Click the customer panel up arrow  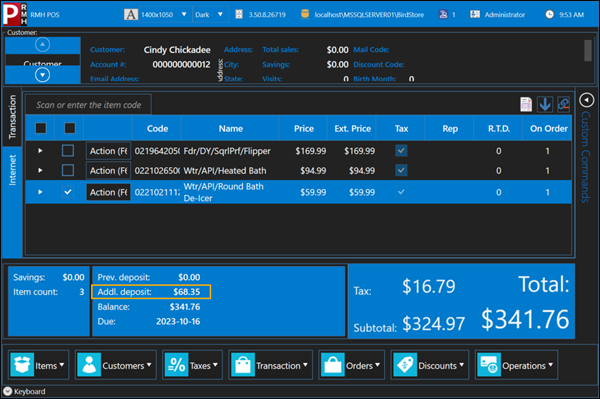[42, 45]
